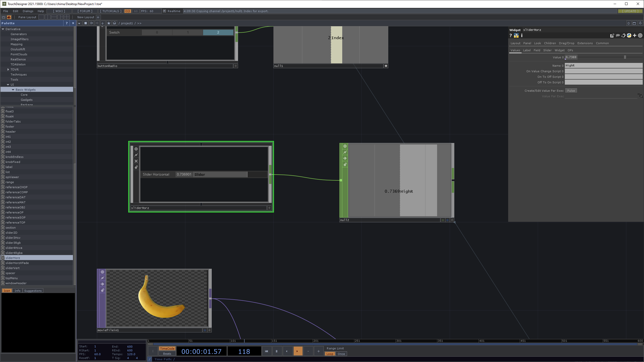Screen dimensions: 644x362
Task: Click the comment bubble icon in parameters
Action: tap(618, 36)
